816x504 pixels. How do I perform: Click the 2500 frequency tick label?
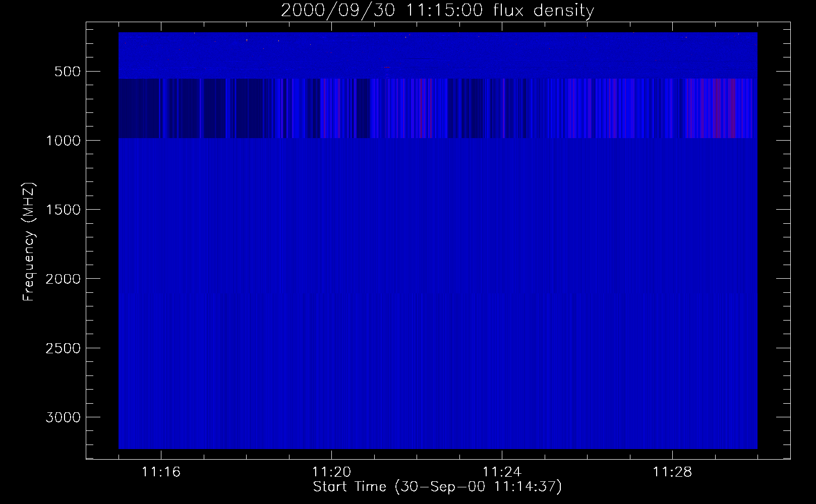point(63,348)
